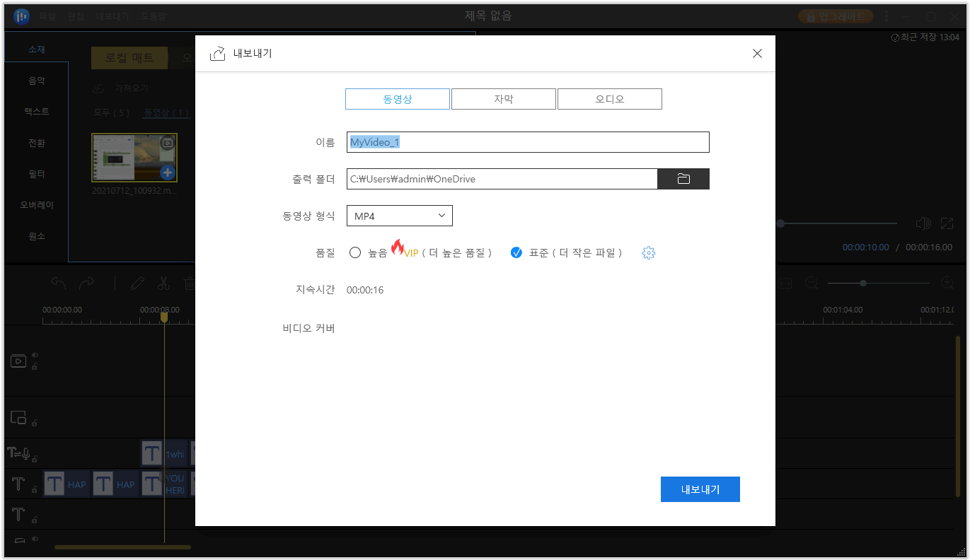The height and width of the screenshot is (560, 970).
Task: Click the delete trash icon above the timeline
Action: coord(190,283)
